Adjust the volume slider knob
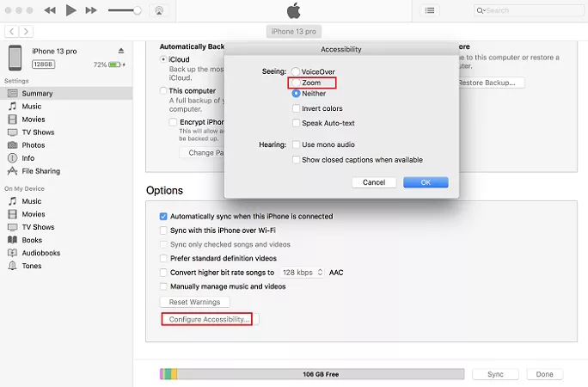The height and width of the screenshot is (387, 588). [138, 10]
